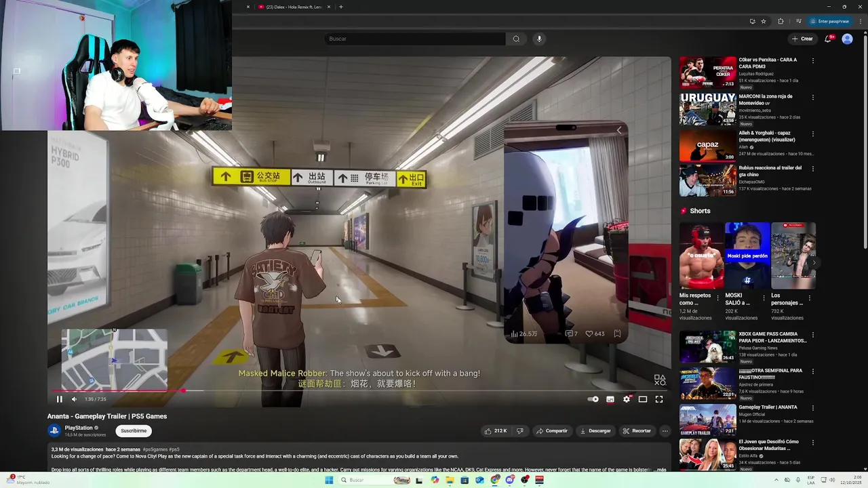The image size is (868, 488).
Task: Open options for Alleh & Yorghaki video
Action: click(x=812, y=134)
